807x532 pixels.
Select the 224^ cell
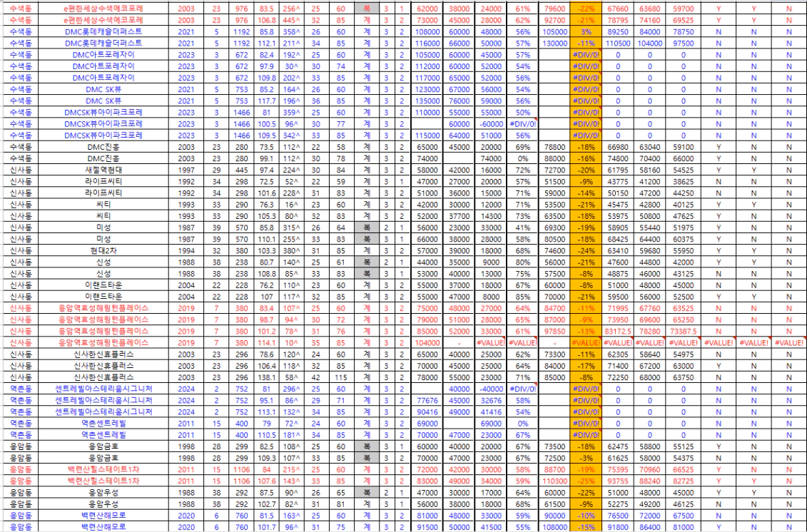291,170
